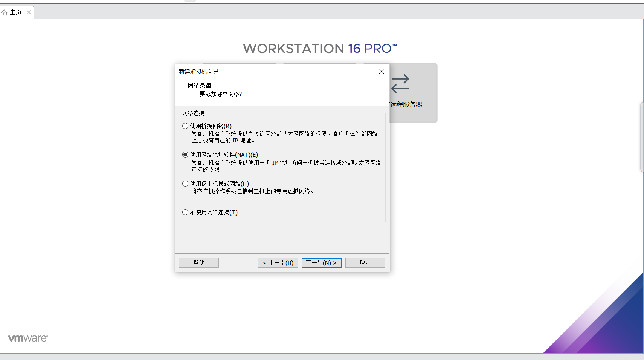This screenshot has height=360, width=644.
Task: Select the NAT network (使用网络地址转换) radio button
Action: click(x=185, y=155)
